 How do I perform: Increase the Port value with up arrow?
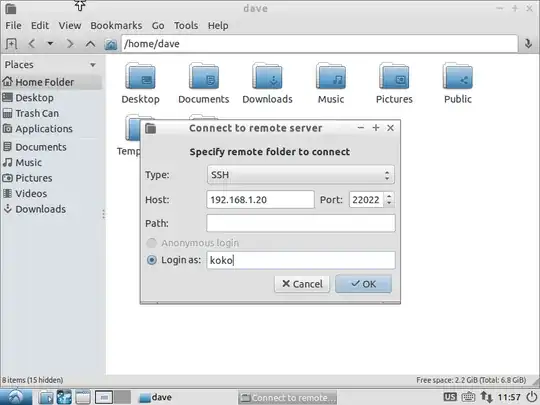(x=389, y=196)
